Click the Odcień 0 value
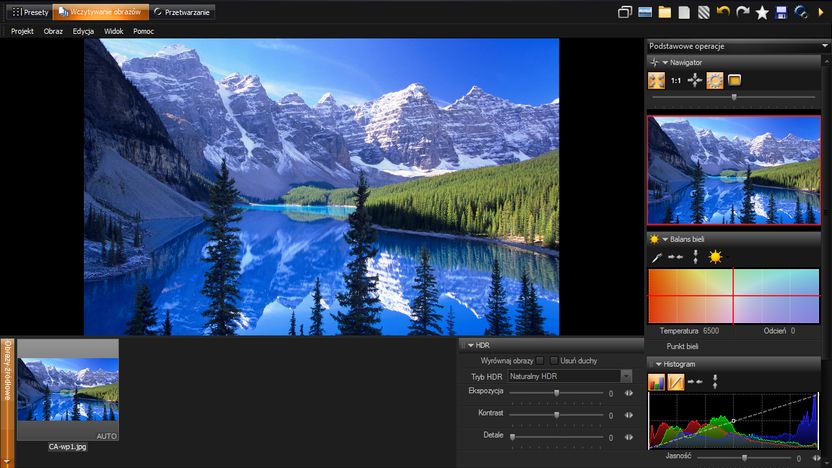This screenshot has height=468, width=832. (793, 331)
